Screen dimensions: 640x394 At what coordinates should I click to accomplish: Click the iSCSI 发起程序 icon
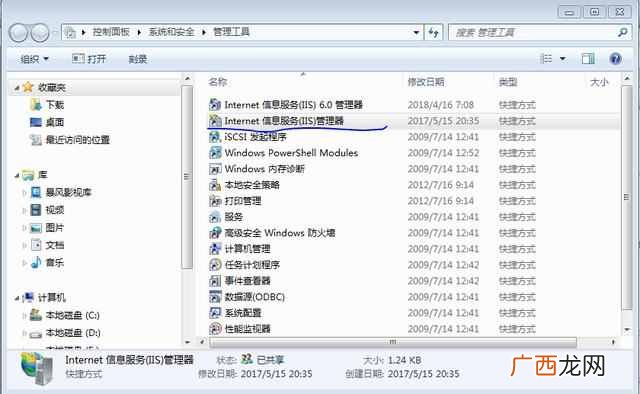click(215, 136)
